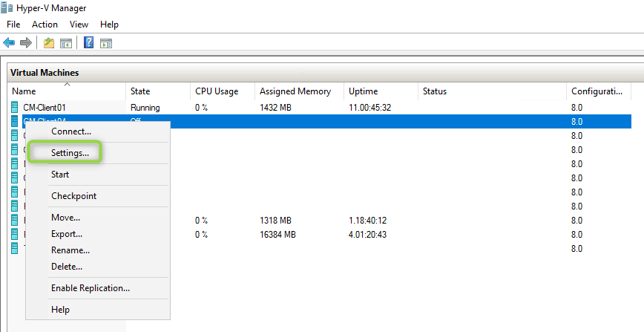Open the Action menu
This screenshot has height=332, width=644.
[45, 25]
